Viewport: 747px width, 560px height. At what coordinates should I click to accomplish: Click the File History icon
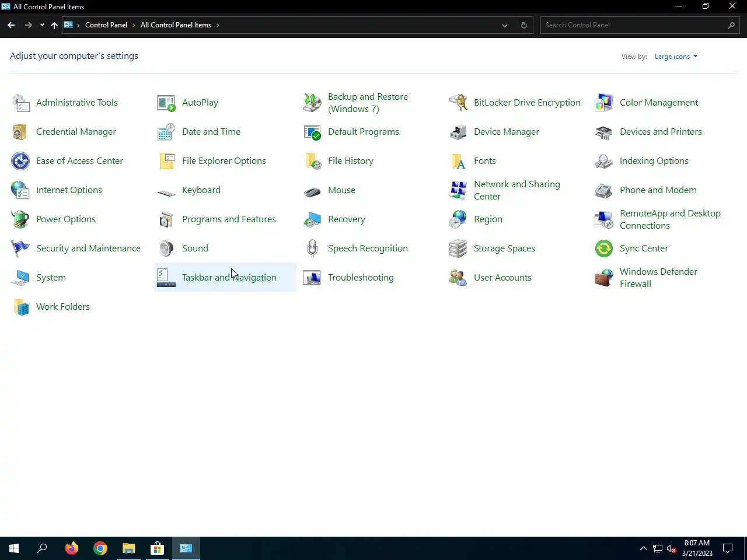tap(312, 161)
